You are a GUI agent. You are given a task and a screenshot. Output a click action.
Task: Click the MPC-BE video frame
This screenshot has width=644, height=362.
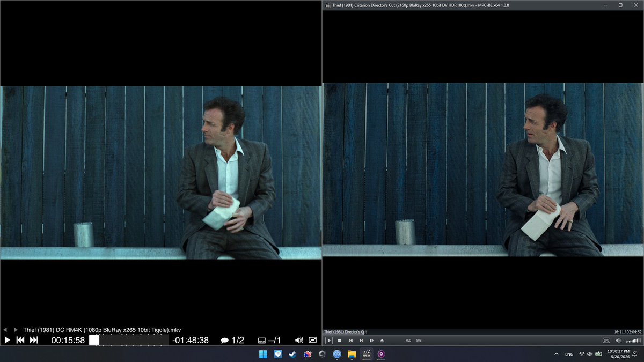point(483,169)
